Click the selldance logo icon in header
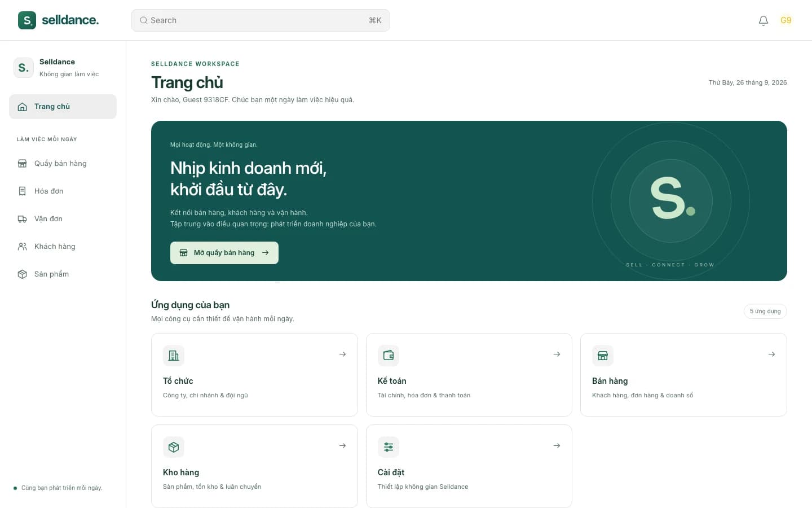812x508 pixels. (x=27, y=20)
